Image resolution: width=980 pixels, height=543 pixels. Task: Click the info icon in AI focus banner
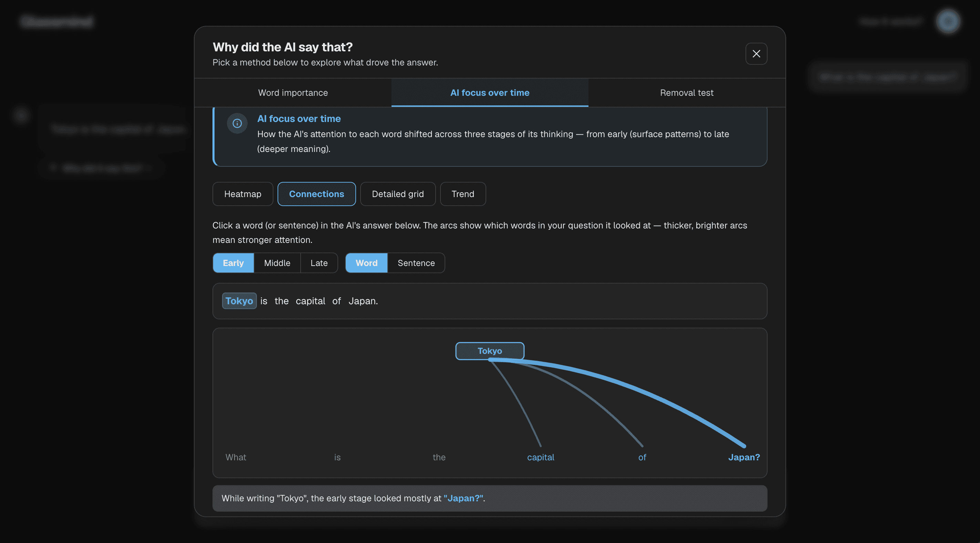[x=237, y=123]
